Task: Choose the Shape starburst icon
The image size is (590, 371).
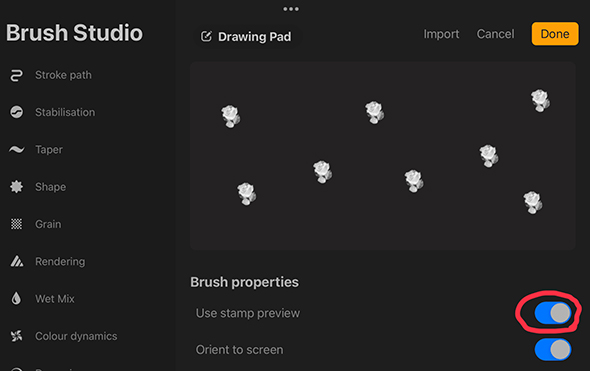Action: click(16, 187)
